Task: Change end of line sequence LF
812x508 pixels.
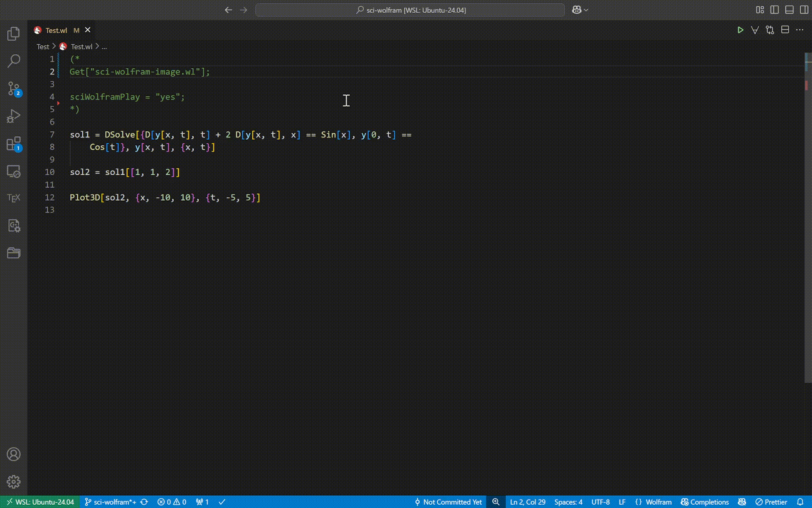Action: pyautogui.click(x=622, y=502)
